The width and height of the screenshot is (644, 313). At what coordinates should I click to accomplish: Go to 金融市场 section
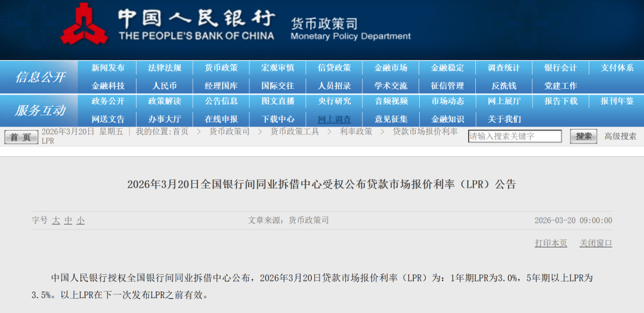tap(391, 68)
